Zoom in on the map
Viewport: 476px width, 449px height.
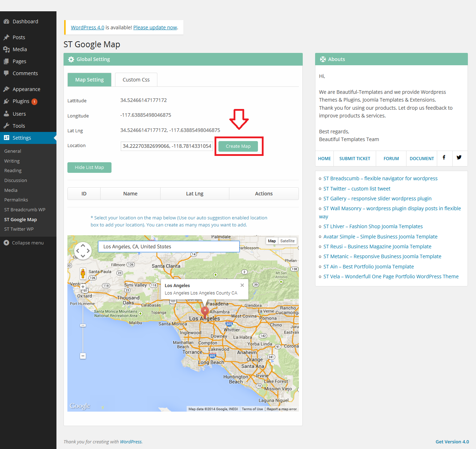(x=83, y=287)
